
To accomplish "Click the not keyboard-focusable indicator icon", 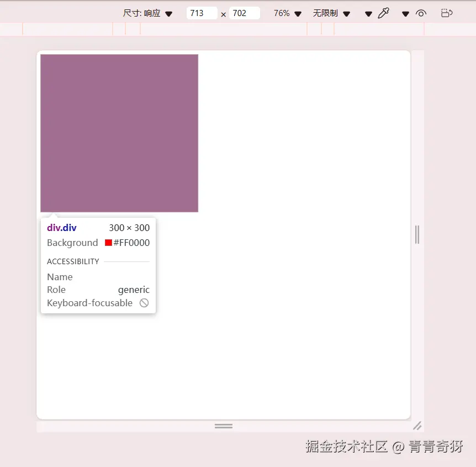I will pos(144,303).
